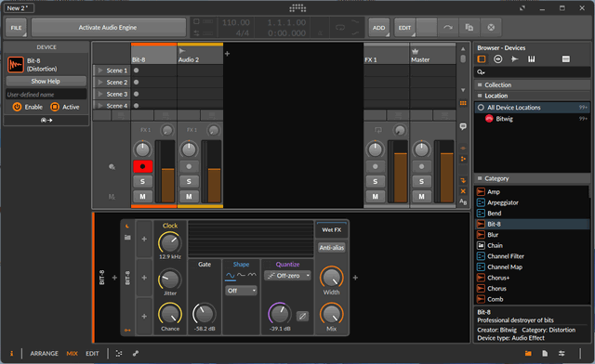Image resolution: width=595 pixels, height=364 pixels.
Task: Click the quantize edit pencil icon
Action: tap(302, 316)
